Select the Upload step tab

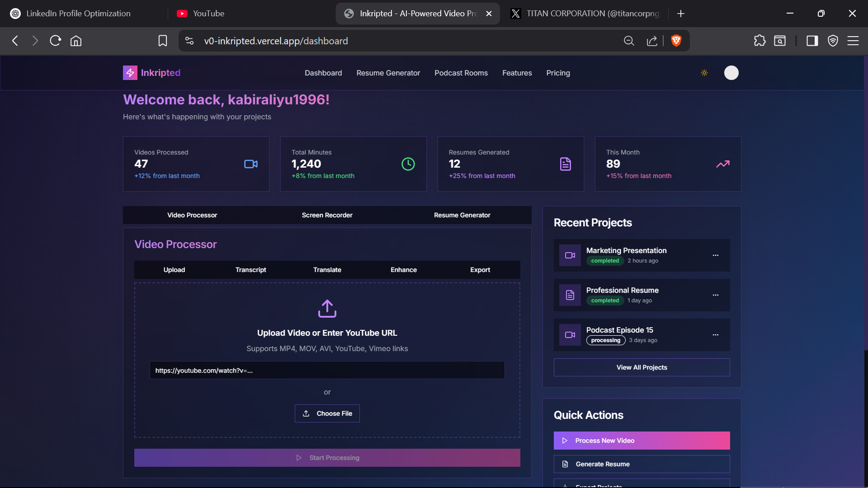coord(174,270)
